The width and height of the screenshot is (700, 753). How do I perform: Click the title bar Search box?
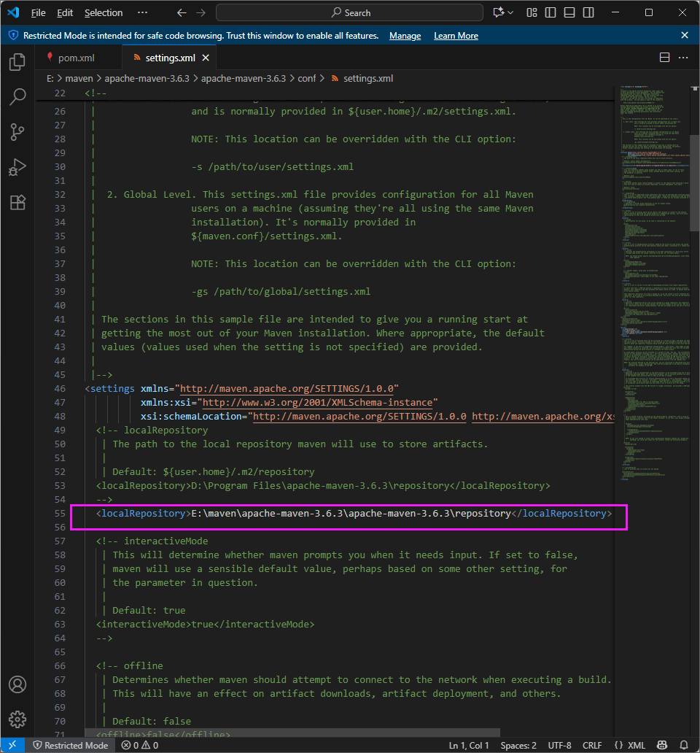click(349, 13)
